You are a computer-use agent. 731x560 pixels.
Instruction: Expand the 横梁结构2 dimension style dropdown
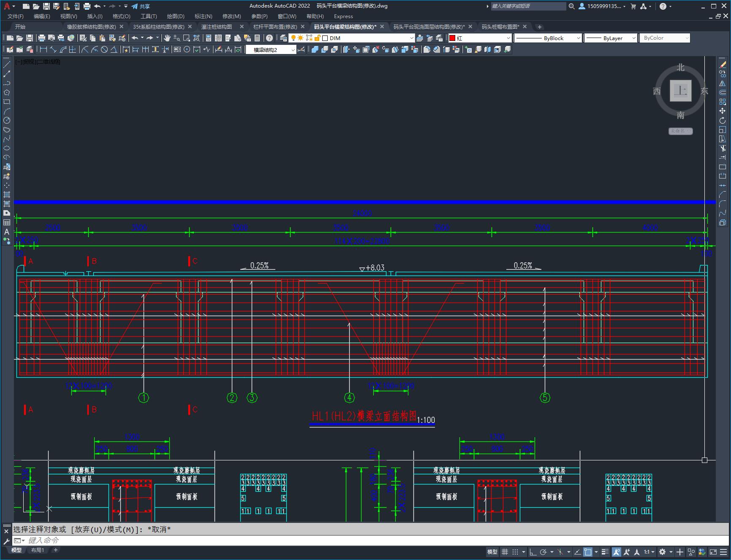[293, 50]
